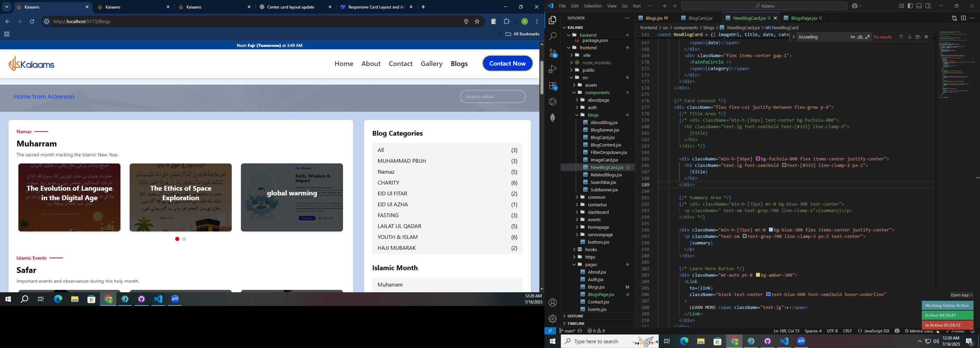This screenshot has width=980, height=348.
Task: Open the MongoDB leaf icon in activity bar
Action: (x=552, y=118)
